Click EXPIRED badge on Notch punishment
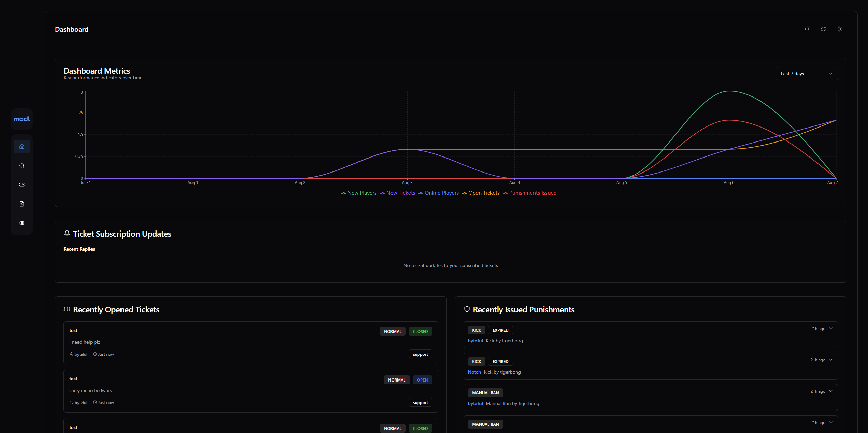 [500, 361]
